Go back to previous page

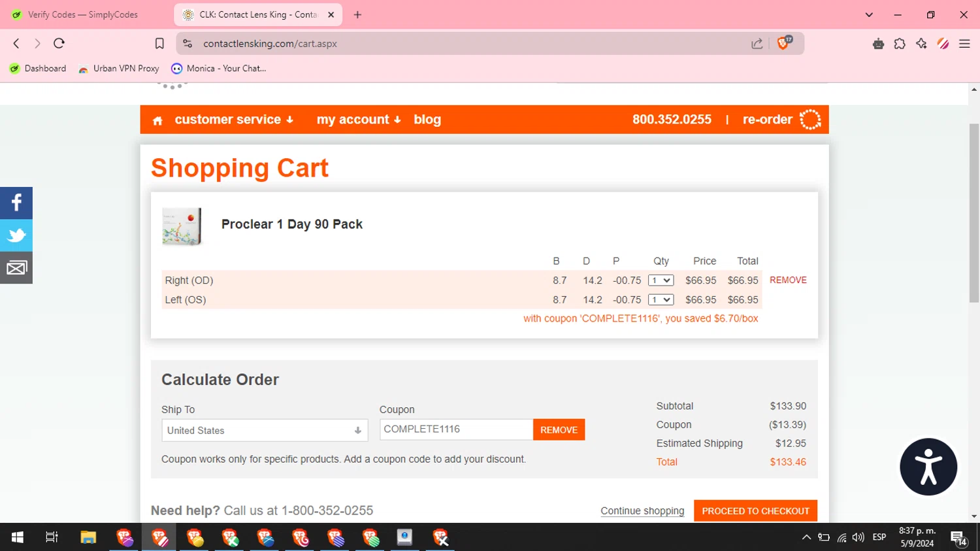[x=16, y=43]
